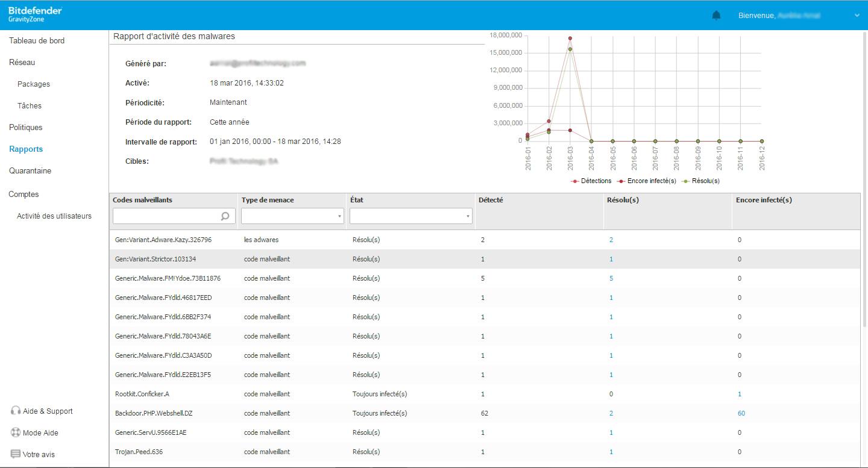Go to Tableau de bord
The image size is (868, 468).
[x=37, y=40]
